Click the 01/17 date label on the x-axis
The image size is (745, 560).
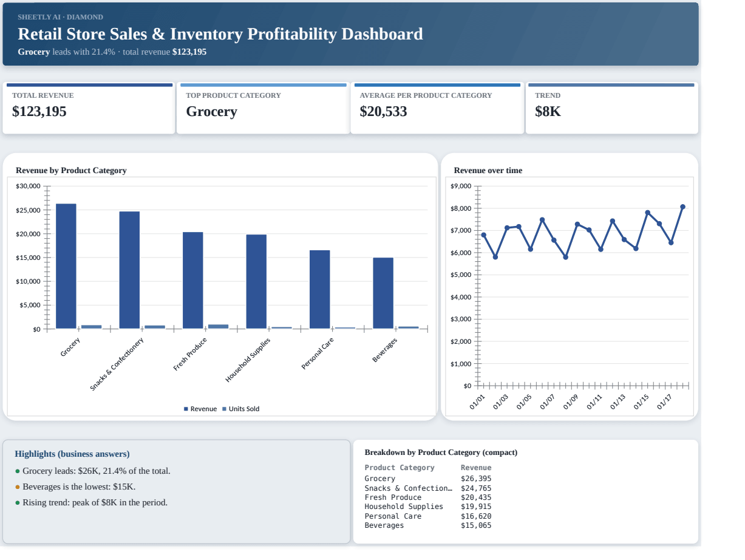point(665,402)
